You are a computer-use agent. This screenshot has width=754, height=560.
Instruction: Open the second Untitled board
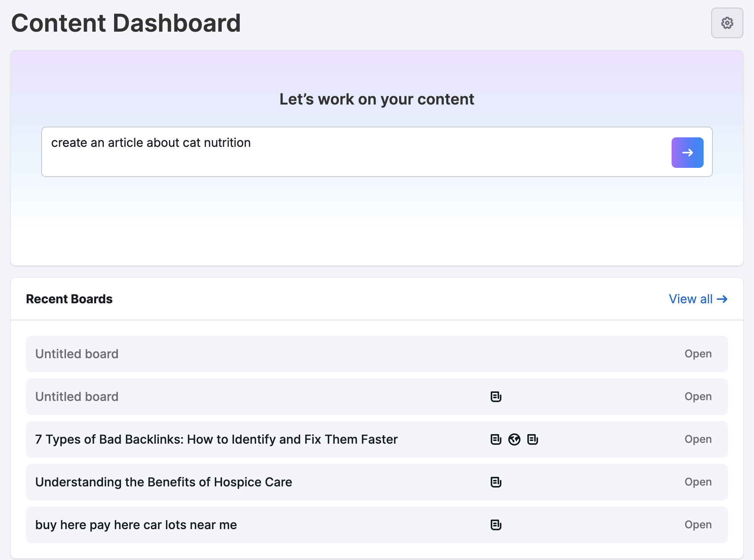(698, 397)
